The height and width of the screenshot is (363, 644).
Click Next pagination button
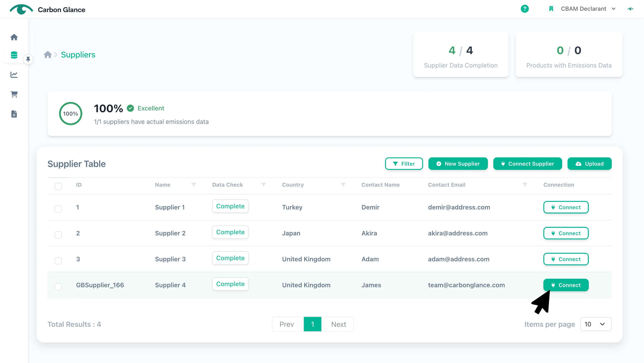339,324
